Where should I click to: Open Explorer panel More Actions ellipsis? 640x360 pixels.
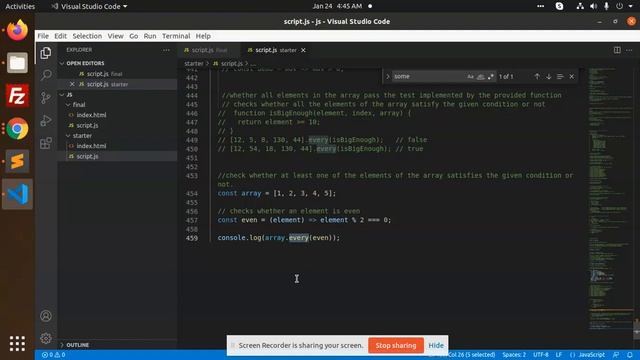166,50
